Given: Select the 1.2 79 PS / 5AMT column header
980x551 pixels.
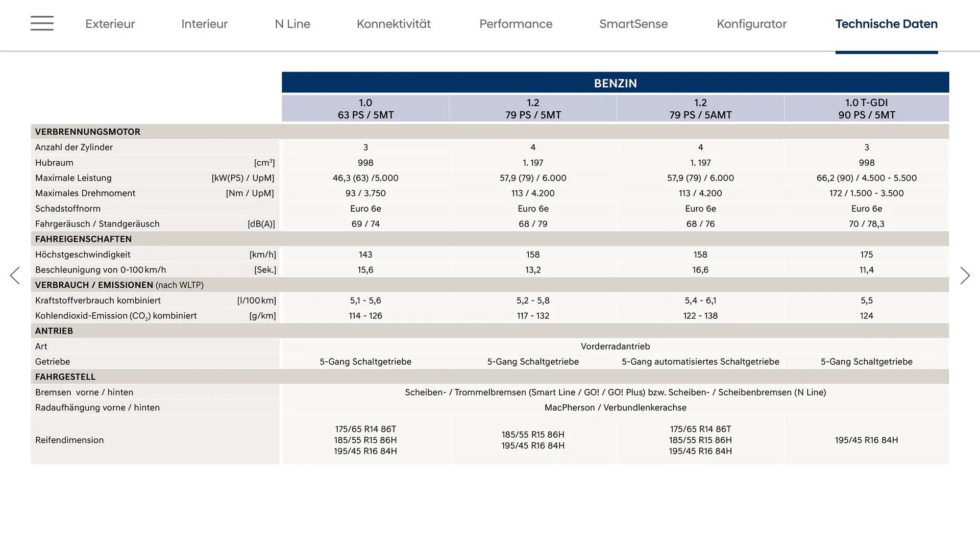Looking at the screenshot, I should pos(700,108).
